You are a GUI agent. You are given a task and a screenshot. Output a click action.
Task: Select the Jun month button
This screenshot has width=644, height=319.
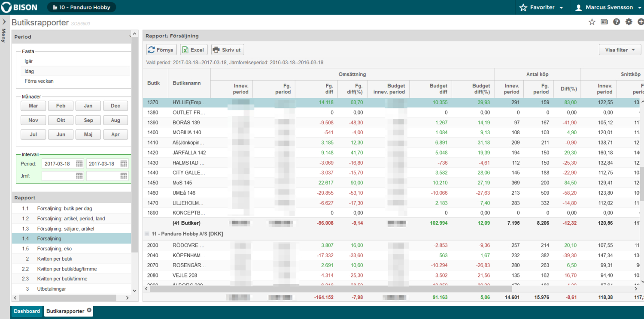[x=61, y=134]
